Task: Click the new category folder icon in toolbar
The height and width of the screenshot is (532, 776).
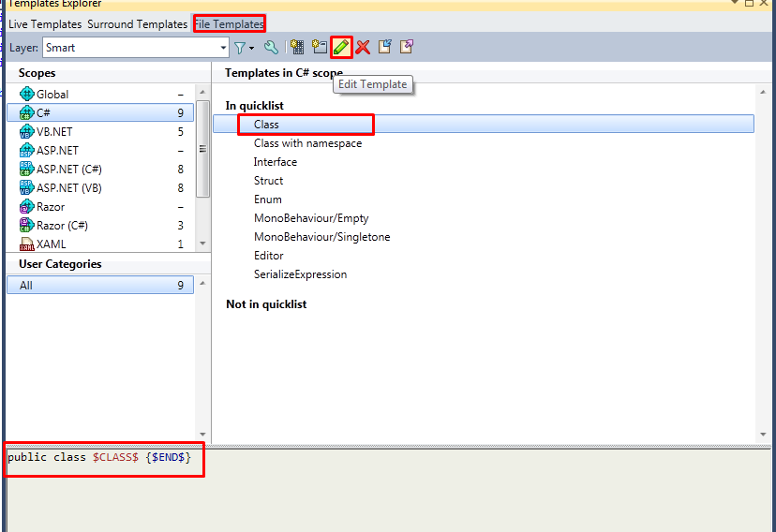Action: [x=320, y=47]
